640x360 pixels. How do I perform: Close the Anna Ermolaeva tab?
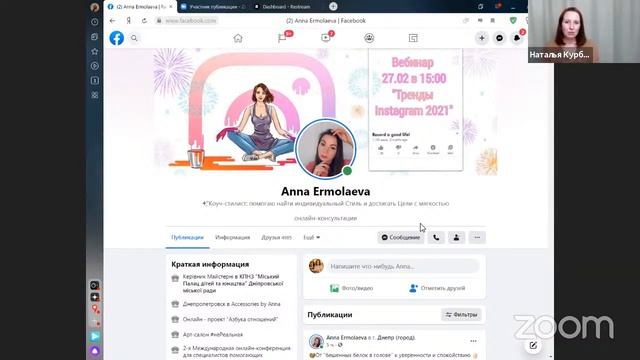(x=171, y=7)
